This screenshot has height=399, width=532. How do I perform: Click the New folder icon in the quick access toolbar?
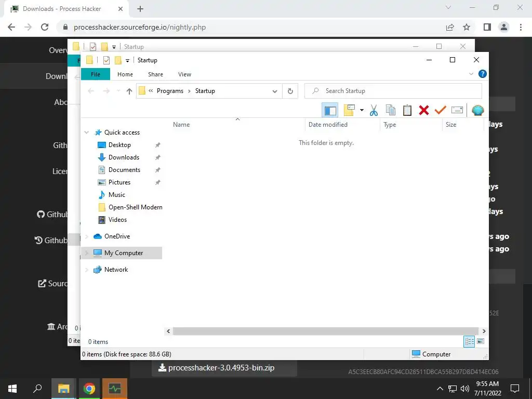118,60
